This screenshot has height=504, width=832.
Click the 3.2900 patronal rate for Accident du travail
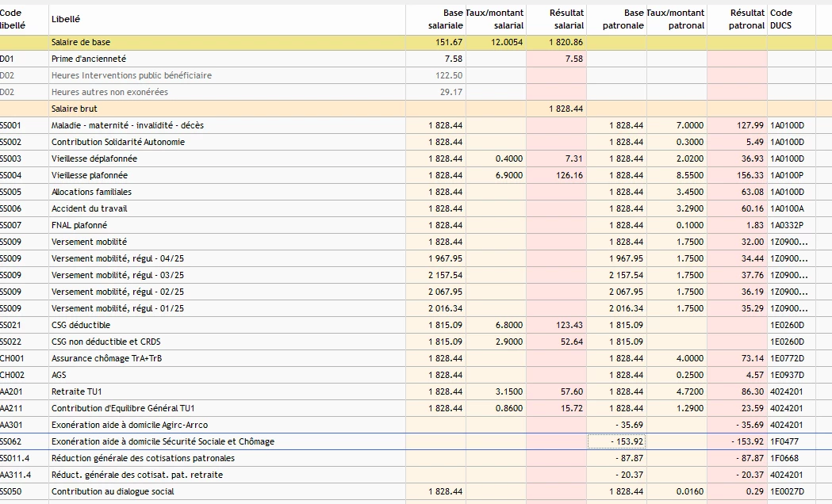coord(689,208)
